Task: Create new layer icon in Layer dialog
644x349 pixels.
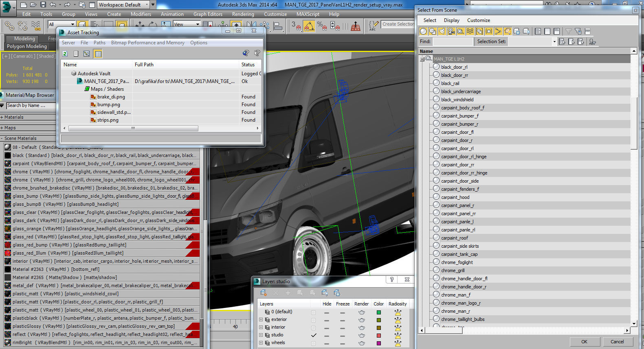Action: tap(264, 293)
